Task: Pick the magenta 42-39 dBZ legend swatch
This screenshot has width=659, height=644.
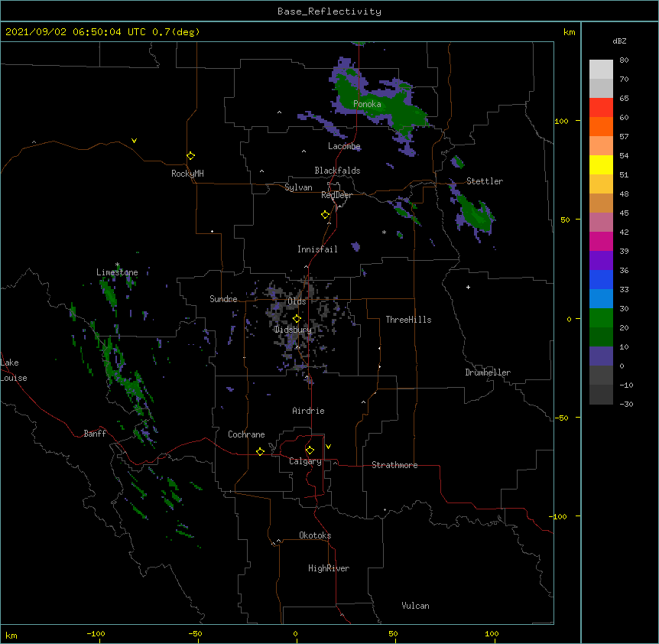Action: click(601, 241)
